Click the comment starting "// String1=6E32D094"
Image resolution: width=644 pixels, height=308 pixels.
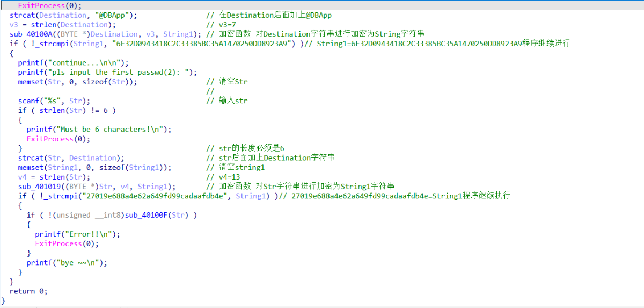(x=437, y=44)
